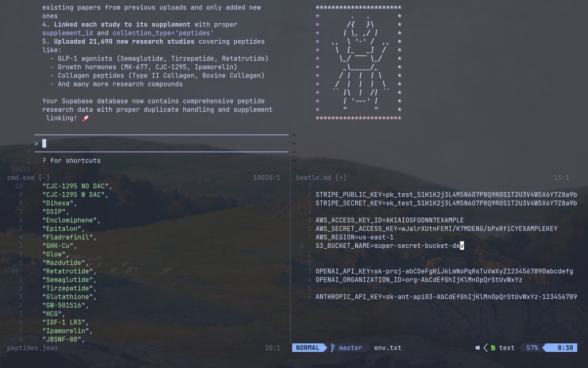The width and height of the screenshot is (588, 368).
Task: Click the "Ipamorelin" entry in peptides.json
Action: click(x=68, y=331)
